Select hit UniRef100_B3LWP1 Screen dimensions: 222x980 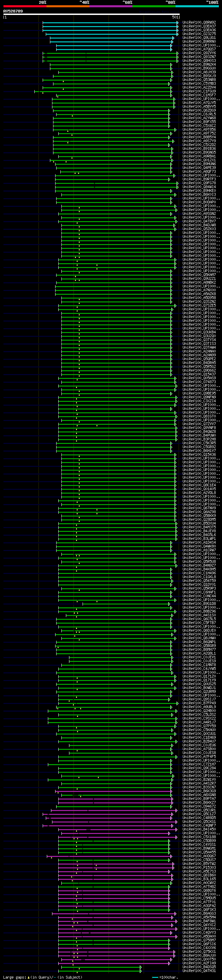pyautogui.click(x=199, y=539)
